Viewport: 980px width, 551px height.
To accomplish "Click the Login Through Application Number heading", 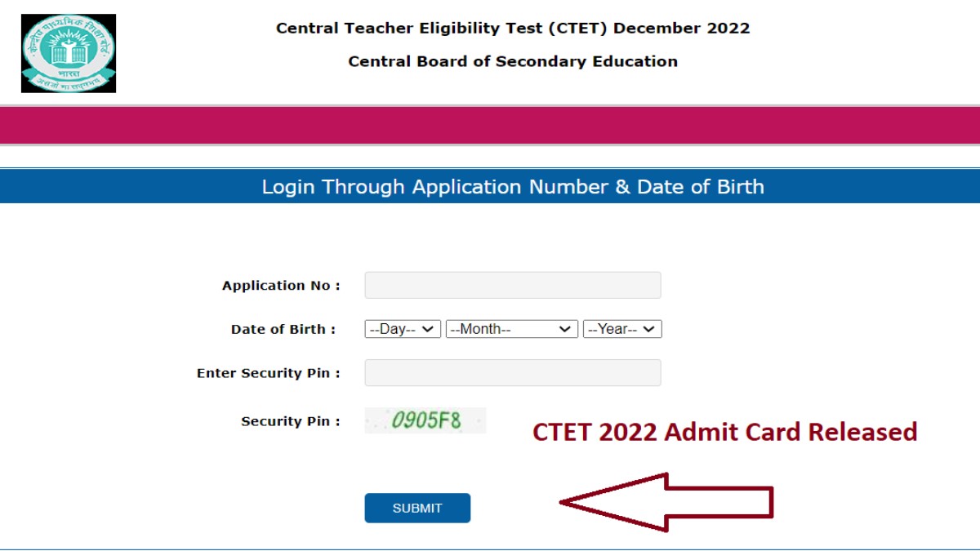I will (512, 186).
